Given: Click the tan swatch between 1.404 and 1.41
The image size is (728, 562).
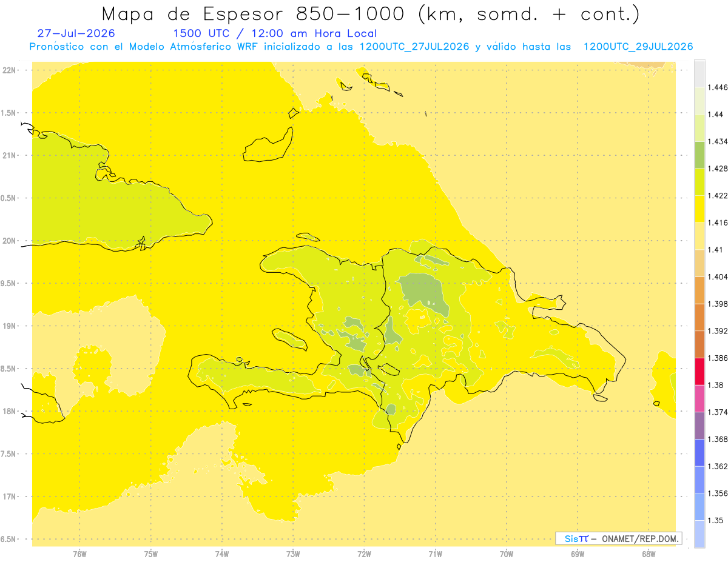Looking at the screenshot, I should point(699,263).
